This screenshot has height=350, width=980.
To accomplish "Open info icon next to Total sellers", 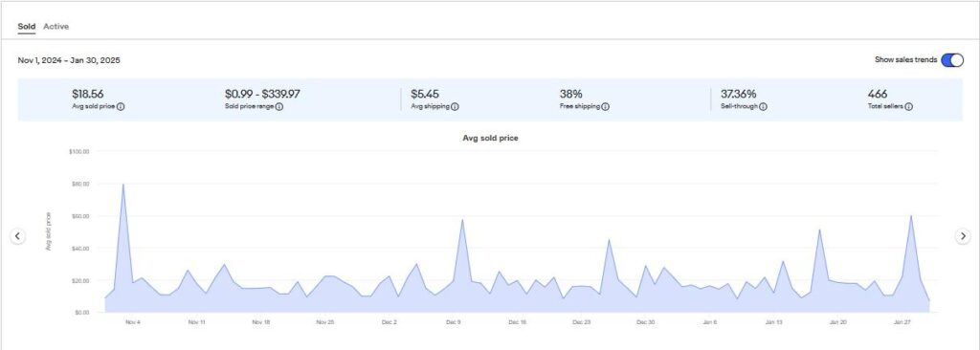I will coord(909,107).
